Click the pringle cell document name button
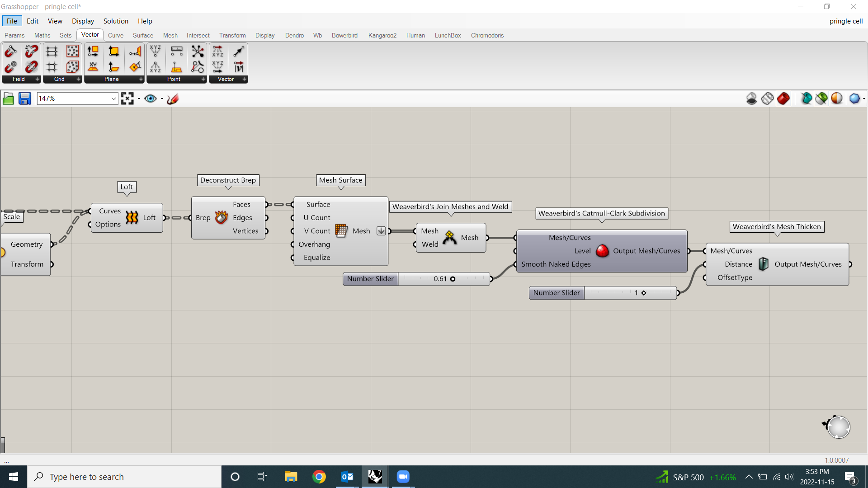This screenshot has height=488, width=868. tap(846, 21)
